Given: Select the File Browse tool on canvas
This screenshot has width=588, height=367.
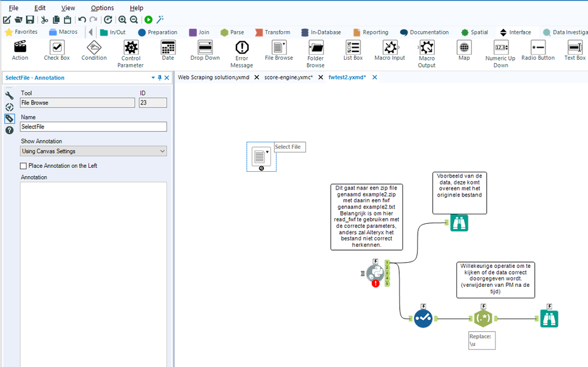Looking at the screenshot, I should click(261, 156).
